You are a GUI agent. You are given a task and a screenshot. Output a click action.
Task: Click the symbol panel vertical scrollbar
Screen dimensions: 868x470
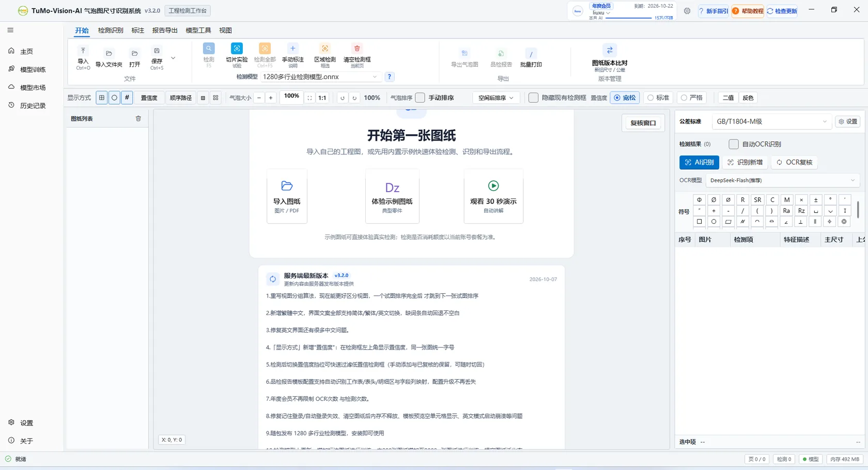point(858,209)
